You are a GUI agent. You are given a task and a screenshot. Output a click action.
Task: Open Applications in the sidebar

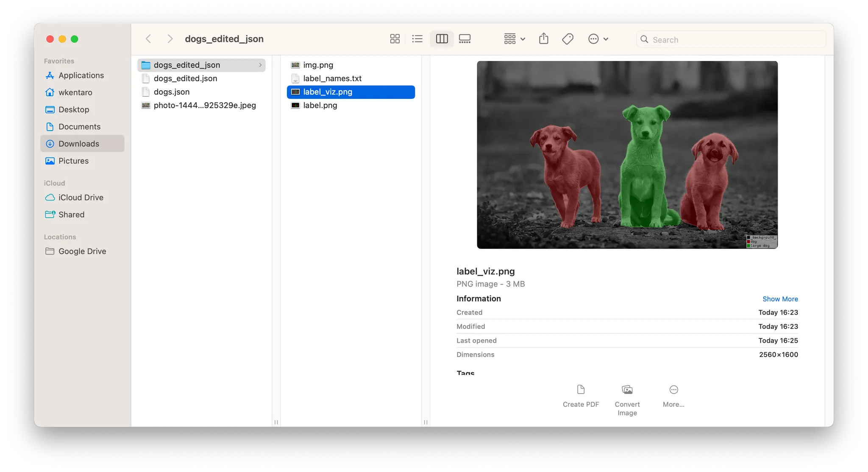click(x=82, y=75)
